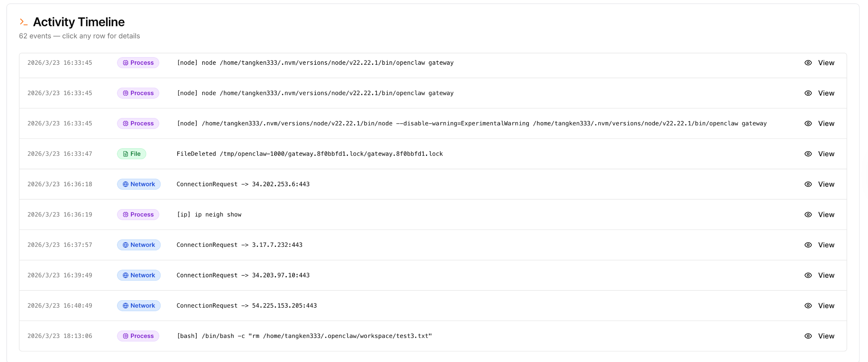The height and width of the screenshot is (362, 868).
Task: Expand the second node openclaw gateway row
Action: click(433, 93)
